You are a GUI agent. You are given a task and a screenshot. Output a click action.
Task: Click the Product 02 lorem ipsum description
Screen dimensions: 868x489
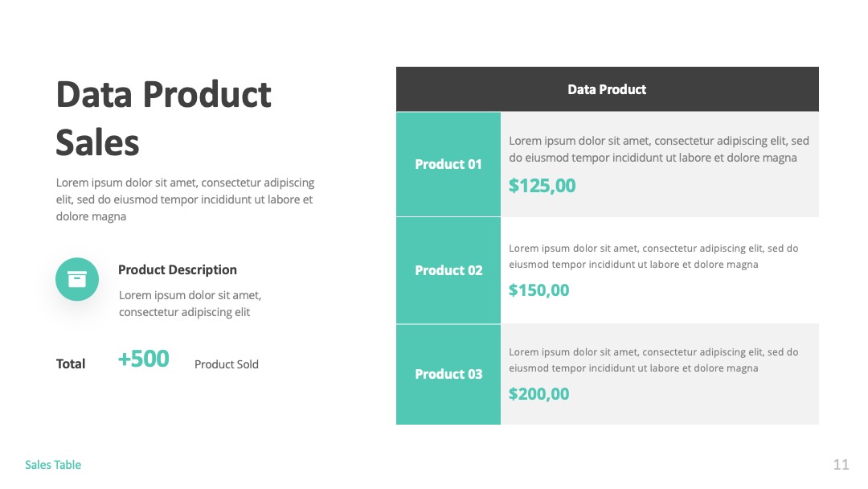pos(653,257)
